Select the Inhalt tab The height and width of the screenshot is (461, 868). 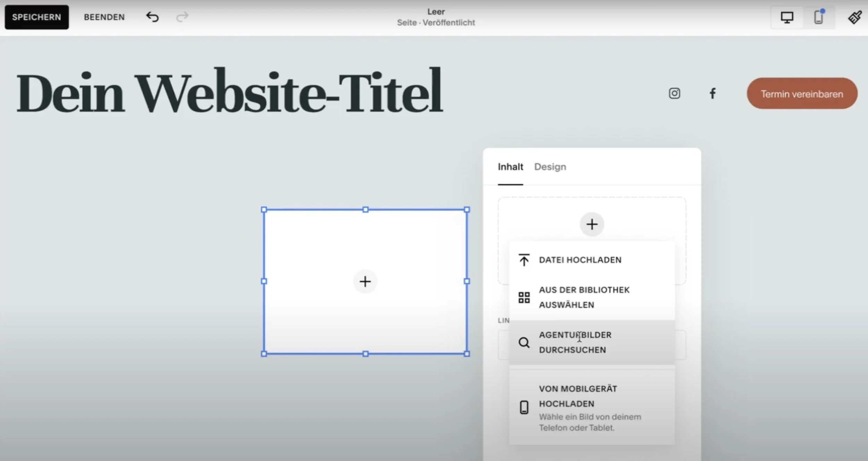(x=510, y=167)
